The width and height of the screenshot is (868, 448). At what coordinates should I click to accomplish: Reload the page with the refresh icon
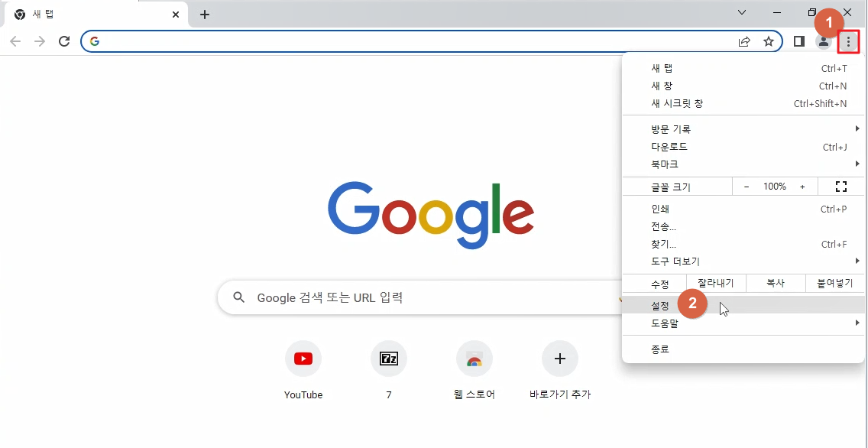[x=64, y=41]
